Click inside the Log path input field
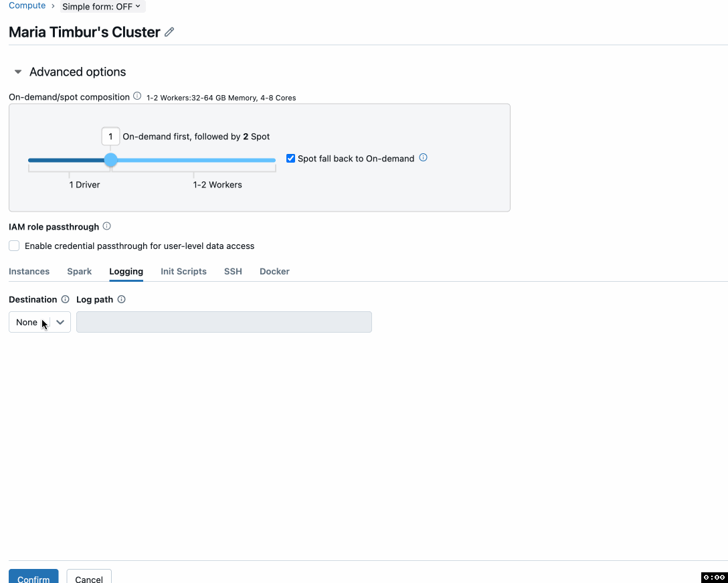The height and width of the screenshot is (583, 728). pyautogui.click(x=223, y=322)
